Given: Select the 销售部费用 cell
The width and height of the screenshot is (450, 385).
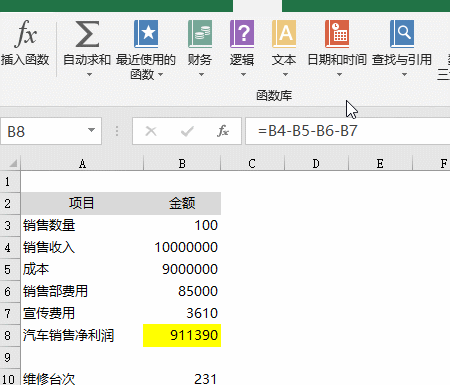Looking at the screenshot, I should pos(82,291).
